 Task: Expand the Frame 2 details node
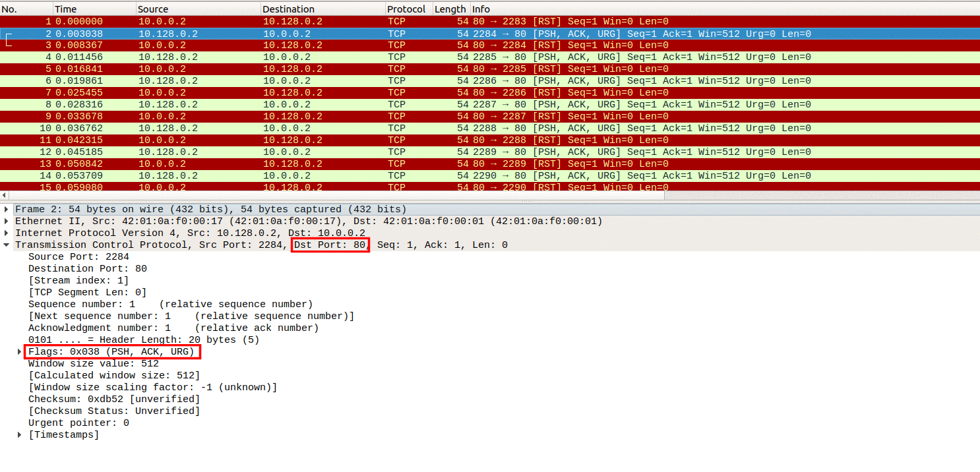tap(7, 210)
